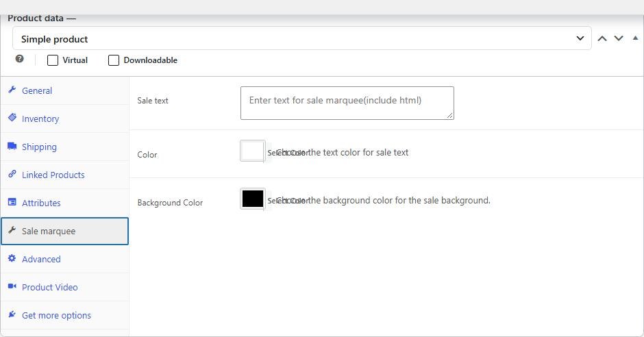Click the wrench icon beside General
The image size is (644, 337).
[x=12, y=90]
